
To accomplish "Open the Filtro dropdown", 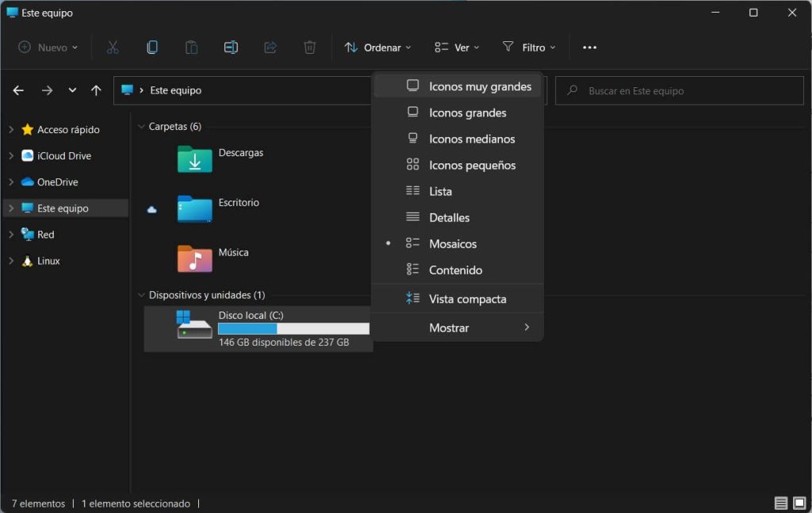I will 529,48.
